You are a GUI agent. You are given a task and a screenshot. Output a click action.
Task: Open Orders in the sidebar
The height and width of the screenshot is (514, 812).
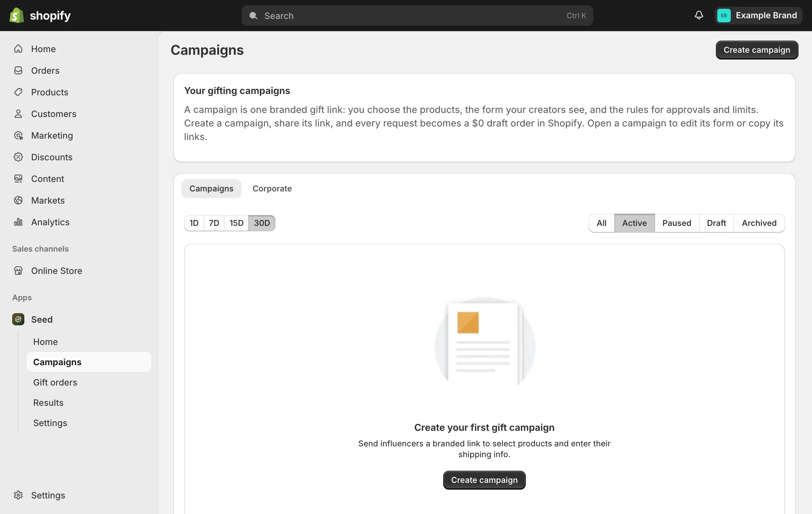coord(45,70)
